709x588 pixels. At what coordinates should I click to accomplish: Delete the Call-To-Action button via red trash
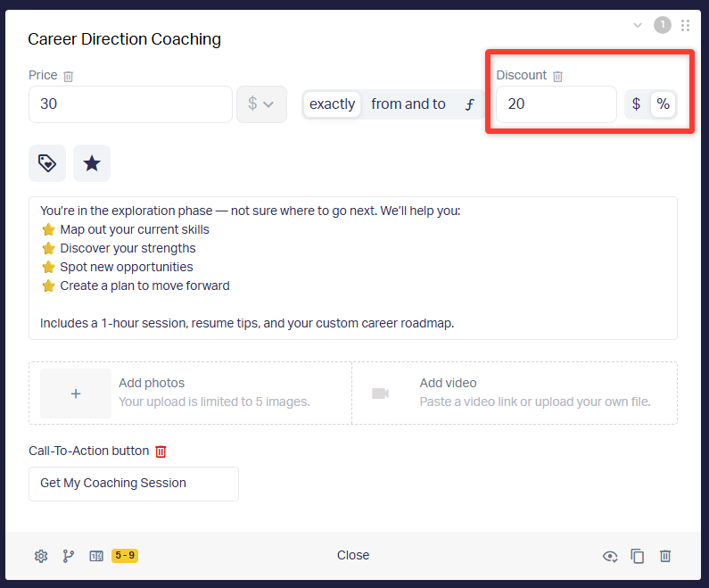click(x=161, y=451)
